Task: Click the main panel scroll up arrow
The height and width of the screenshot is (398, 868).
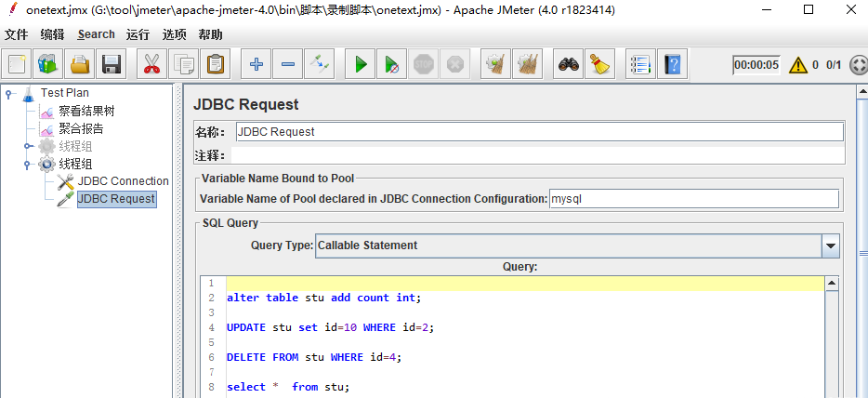Action: [862, 90]
